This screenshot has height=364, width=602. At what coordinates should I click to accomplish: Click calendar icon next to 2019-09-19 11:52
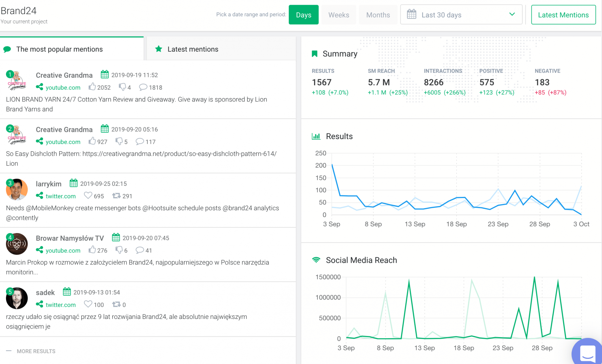click(x=105, y=75)
